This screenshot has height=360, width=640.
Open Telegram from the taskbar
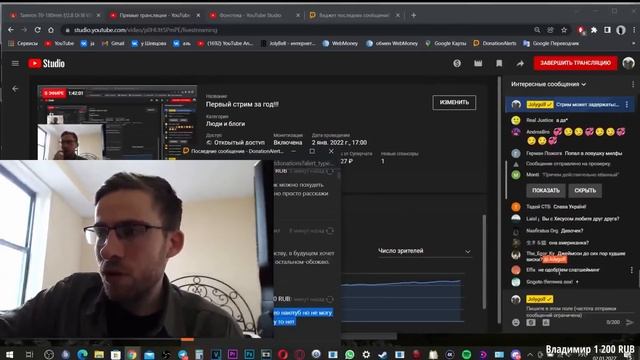182,354
